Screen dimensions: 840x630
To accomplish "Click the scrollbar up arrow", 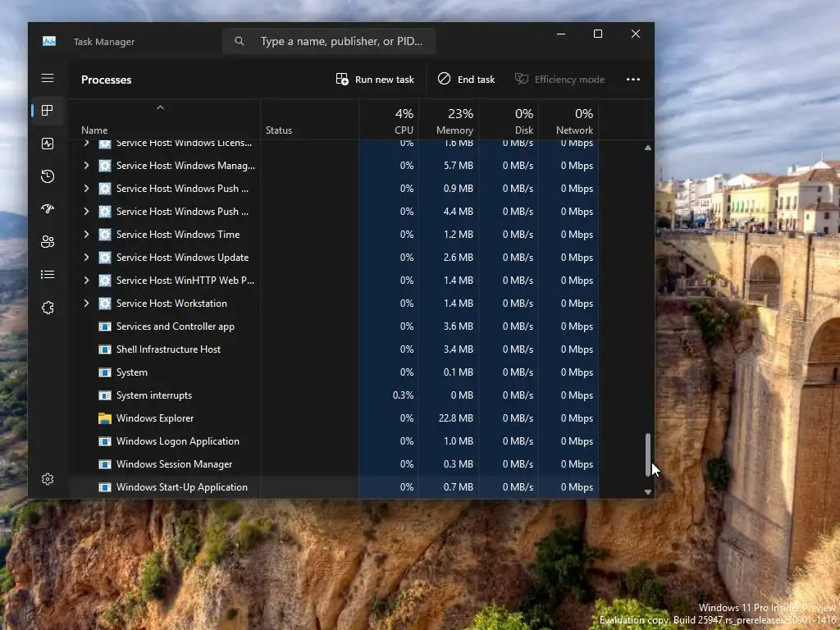I will 648,148.
